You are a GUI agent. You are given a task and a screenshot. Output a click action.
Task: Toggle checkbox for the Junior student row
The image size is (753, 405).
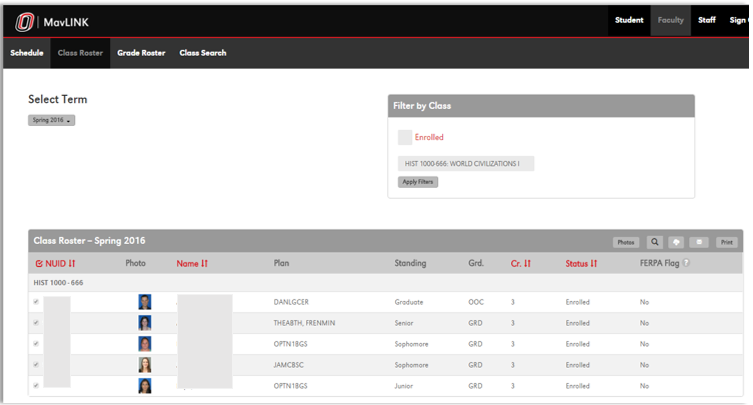click(37, 385)
